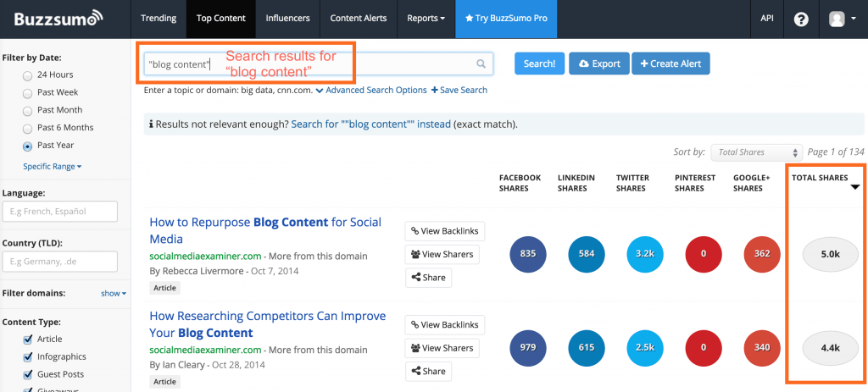
Task: Open the Content Alerts tab
Action: point(359,19)
